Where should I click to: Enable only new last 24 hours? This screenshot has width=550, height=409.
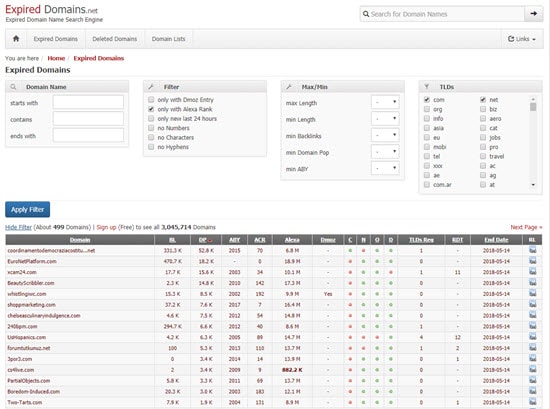(151, 119)
